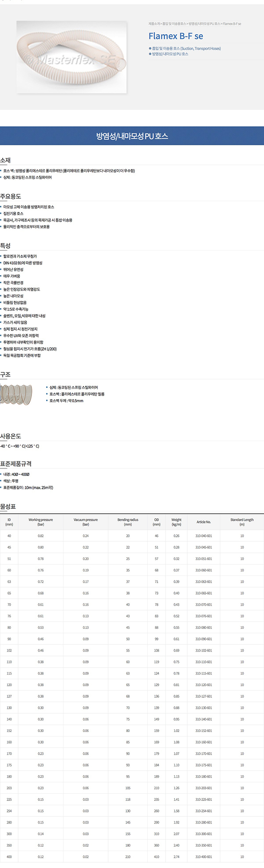
Task: Click the Flamex B-F se breadcrumb item
Action: click(232, 24)
